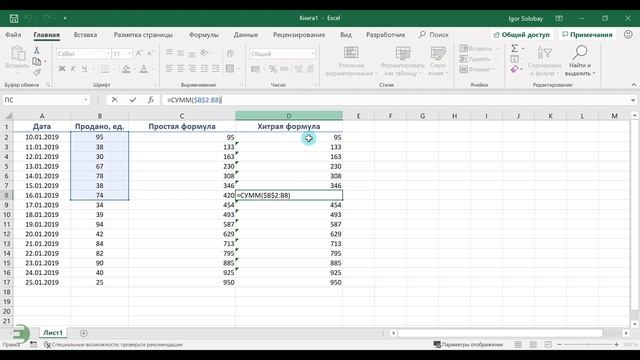The image size is (640, 360).
Task: Cancel the formula entry with the X icon
Action: 115,100
